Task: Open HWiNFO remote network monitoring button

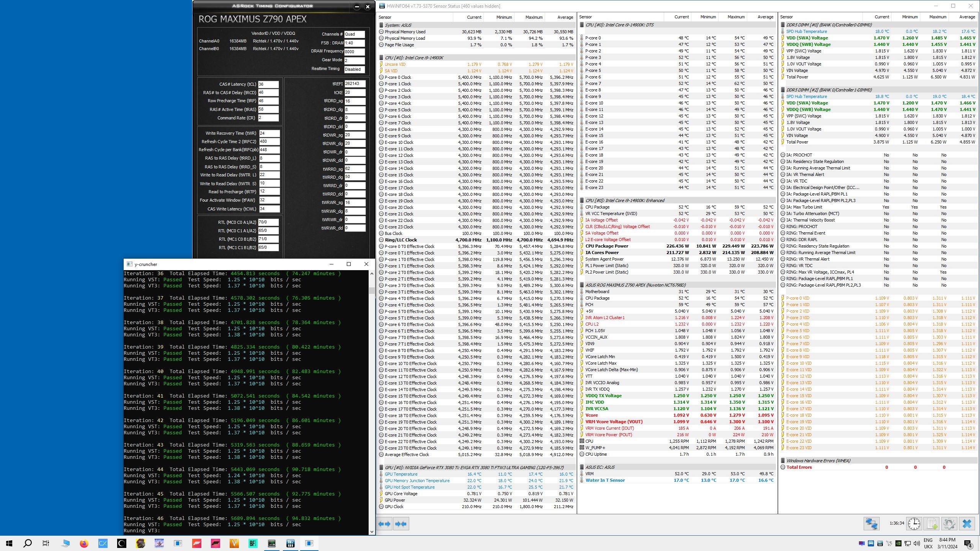Action: pos(871,523)
